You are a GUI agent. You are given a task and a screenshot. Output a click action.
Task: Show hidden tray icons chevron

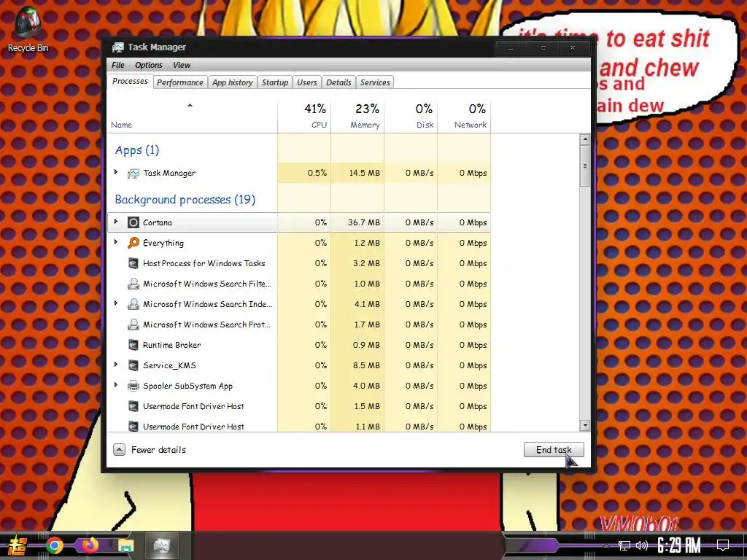606,545
